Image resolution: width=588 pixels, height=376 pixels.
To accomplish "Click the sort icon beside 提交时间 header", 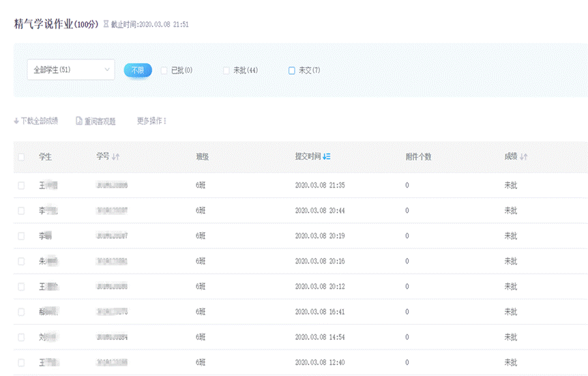I will tap(327, 157).
